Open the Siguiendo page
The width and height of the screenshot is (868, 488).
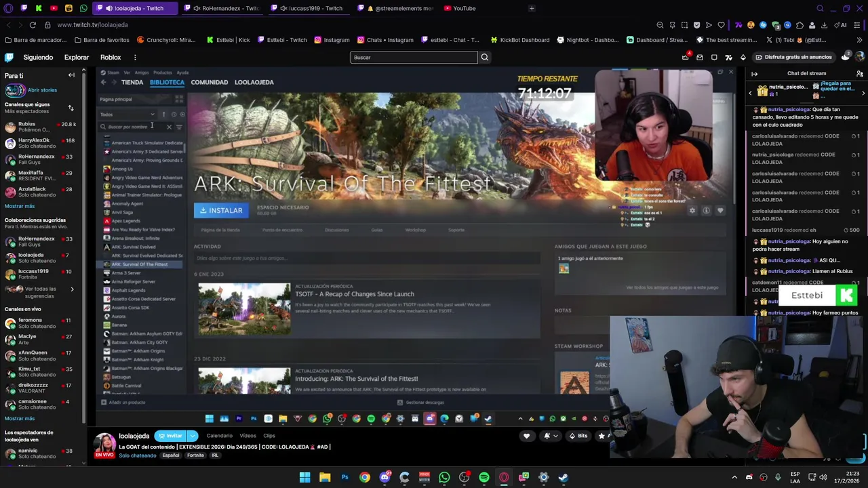click(x=38, y=58)
